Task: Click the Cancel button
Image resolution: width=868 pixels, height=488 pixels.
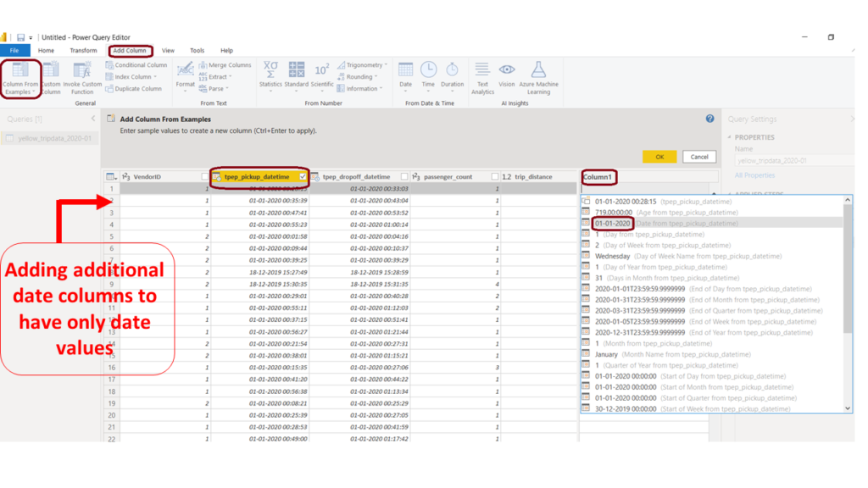Action: (698, 157)
